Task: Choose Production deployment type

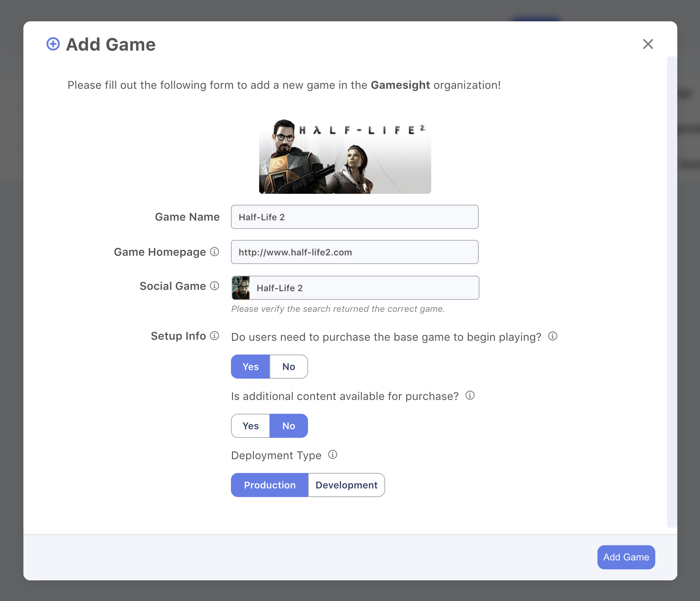Action: click(x=270, y=485)
